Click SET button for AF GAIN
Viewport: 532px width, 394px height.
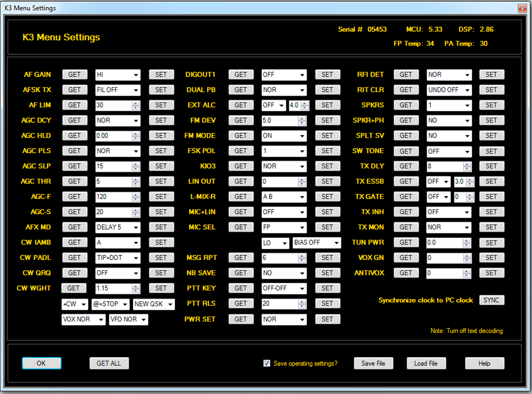161,74
